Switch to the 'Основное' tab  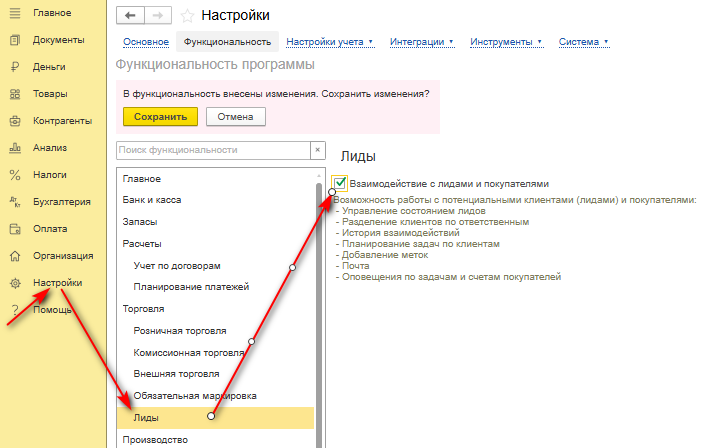144,42
